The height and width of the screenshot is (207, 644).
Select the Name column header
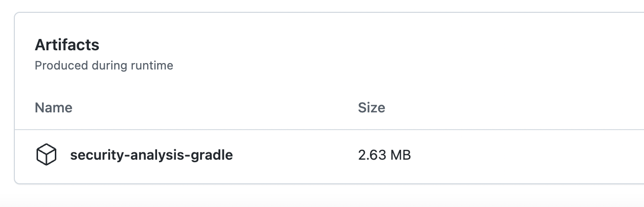pyautogui.click(x=53, y=107)
